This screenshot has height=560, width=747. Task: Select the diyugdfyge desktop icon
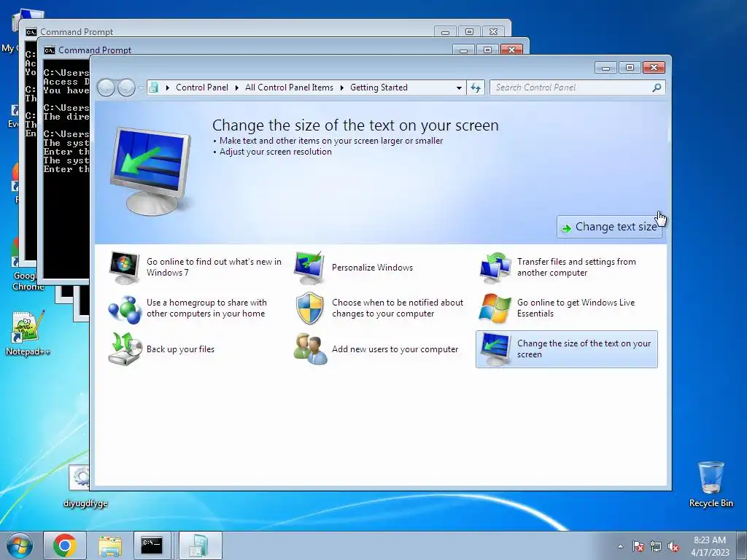tap(85, 486)
